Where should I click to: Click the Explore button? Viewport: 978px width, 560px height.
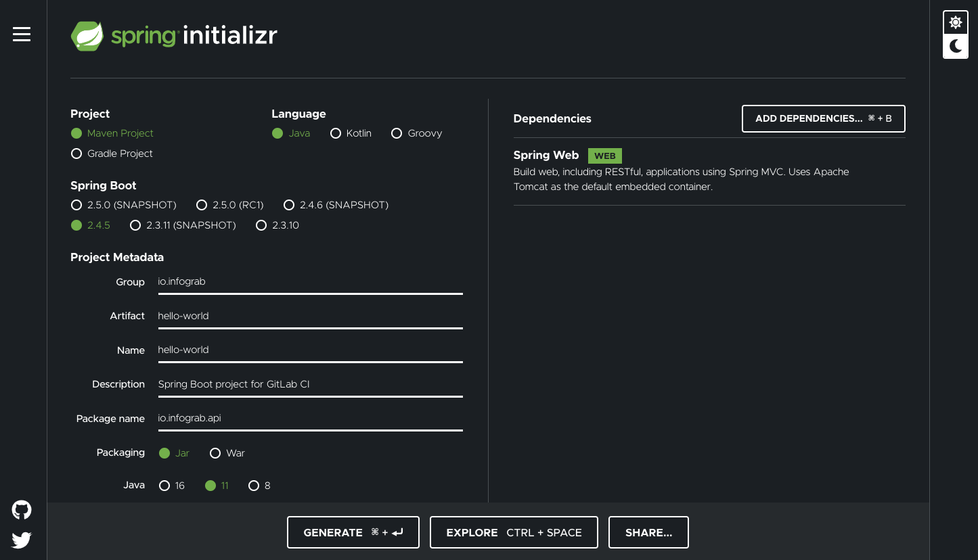click(514, 532)
